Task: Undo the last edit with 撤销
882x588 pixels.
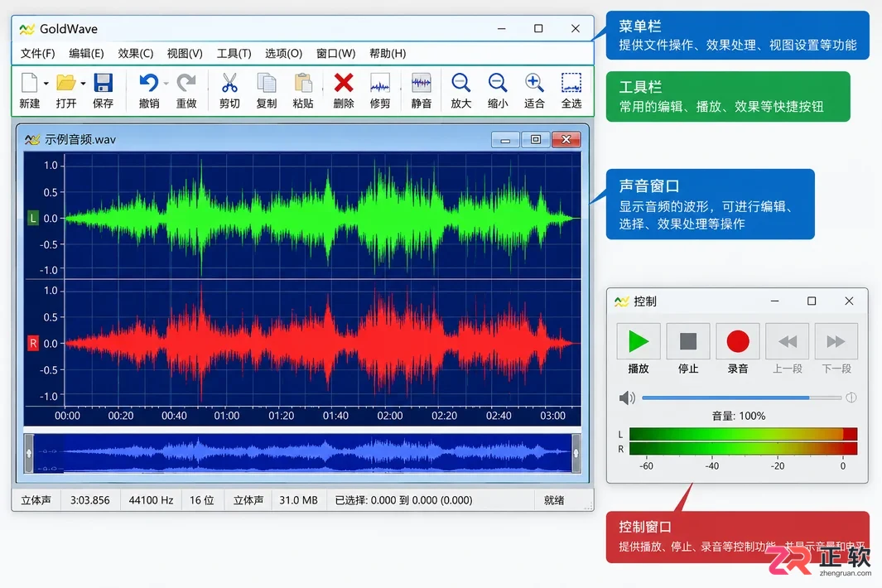Action: [x=148, y=84]
